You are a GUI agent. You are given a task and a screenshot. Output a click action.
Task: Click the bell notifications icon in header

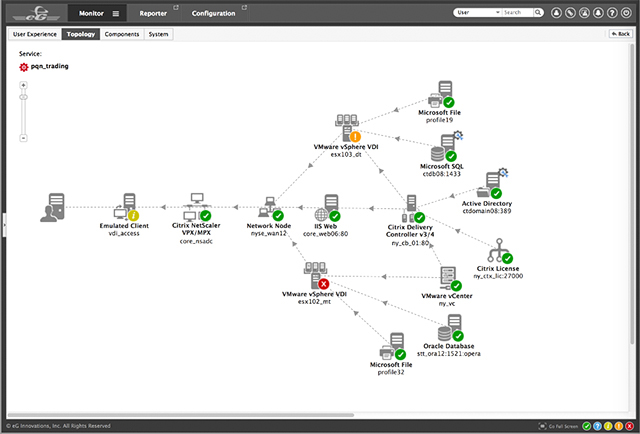598,13
